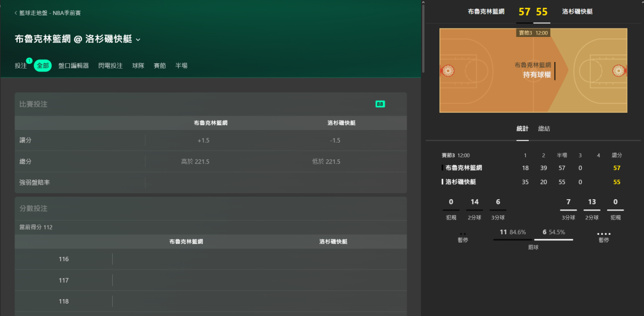Click 洛杉磯快艇 row in stats table

[532, 182]
